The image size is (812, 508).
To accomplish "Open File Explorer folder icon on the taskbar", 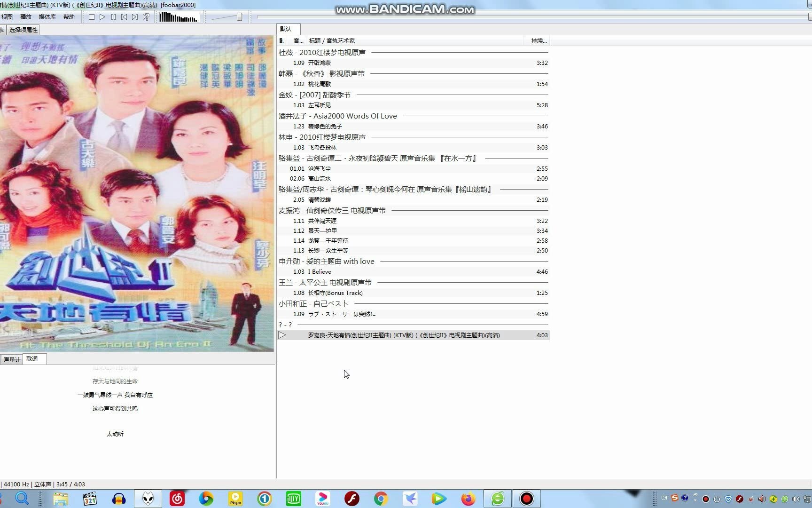I will pos(61,499).
